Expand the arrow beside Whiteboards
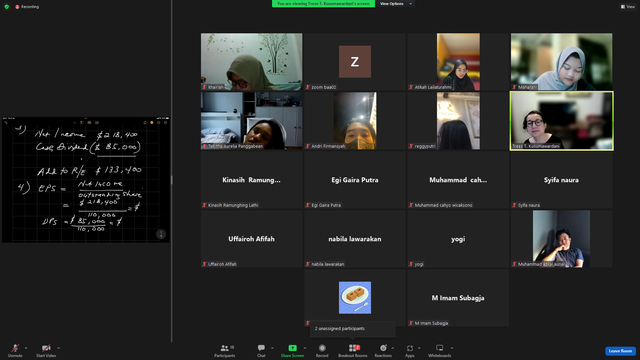The height and width of the screenshot is (360, 640). click(452, 348)
